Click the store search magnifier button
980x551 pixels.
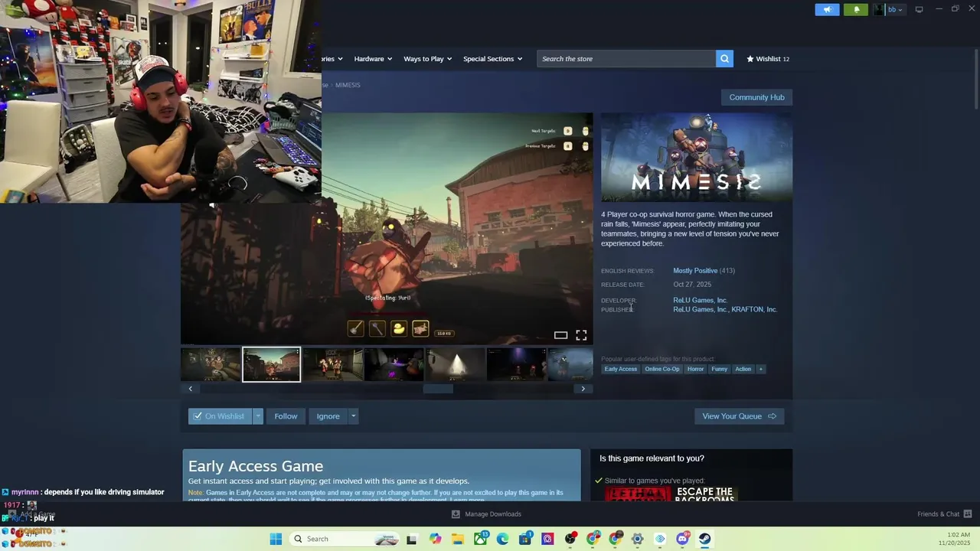(x=724, y=59)
